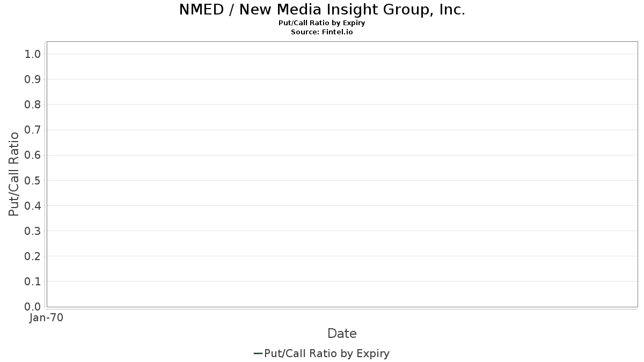Screen dimensions: 644x362
Task: Click the center of the empty plot area
Action: point(342,174)
